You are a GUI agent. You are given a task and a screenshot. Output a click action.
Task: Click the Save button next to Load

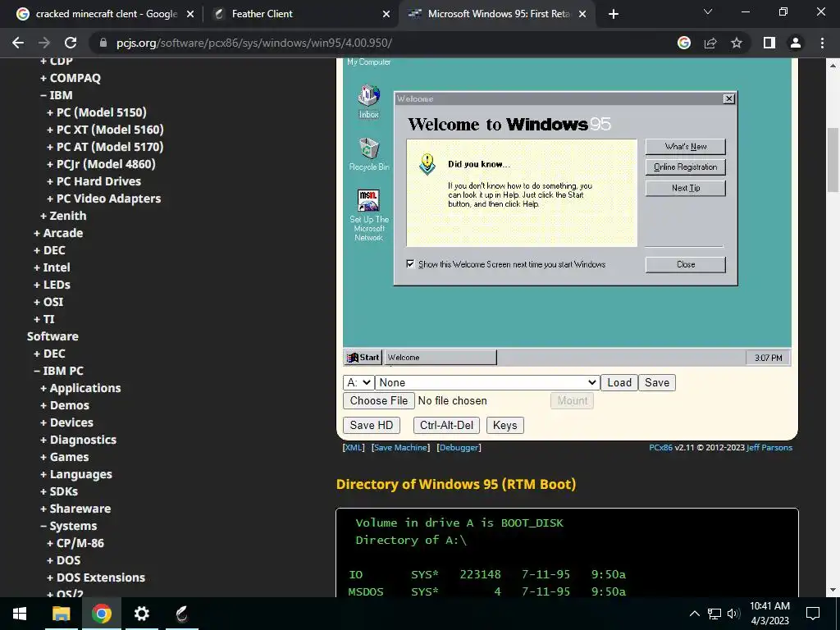pyautogui.click(x=657, y=382)
